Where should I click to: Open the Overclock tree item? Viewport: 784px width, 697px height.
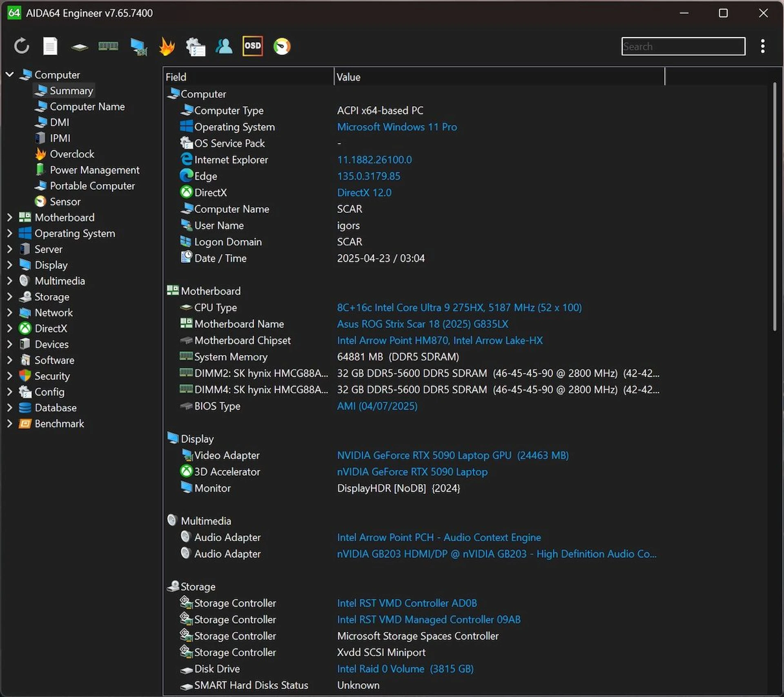click(65, 154)
